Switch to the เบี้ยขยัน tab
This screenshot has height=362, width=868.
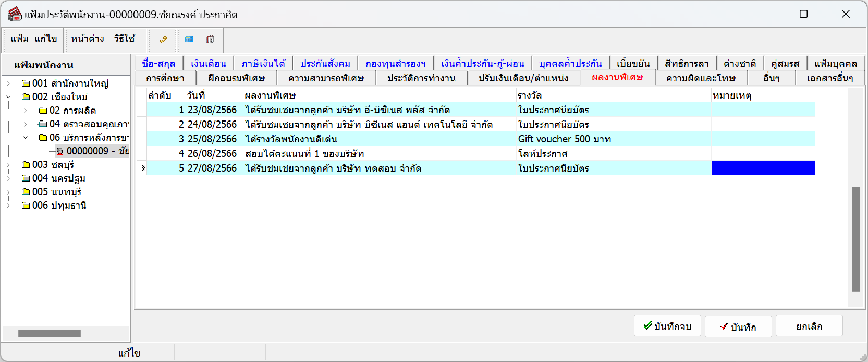(633, 63)
